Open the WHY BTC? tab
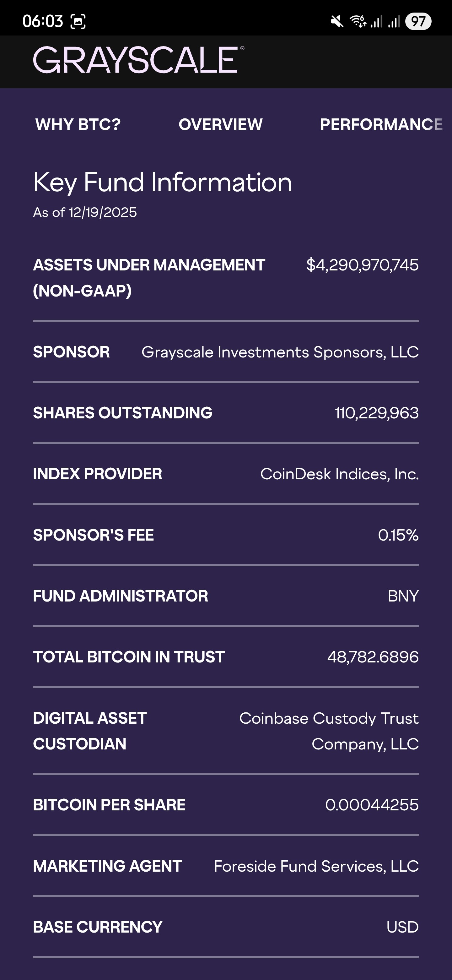Image resolution: width=452 pixels, height=980 pixels. click(78, 124)
